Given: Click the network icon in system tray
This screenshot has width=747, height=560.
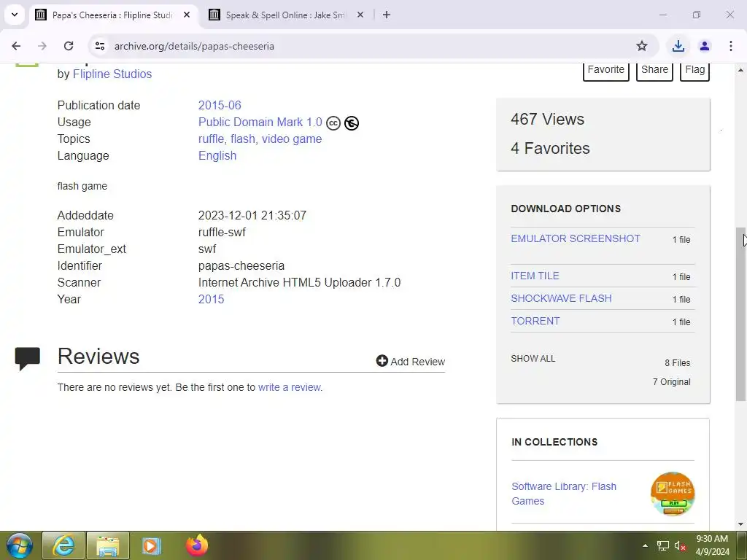Looking at the screenshot, I should [662, 545].
